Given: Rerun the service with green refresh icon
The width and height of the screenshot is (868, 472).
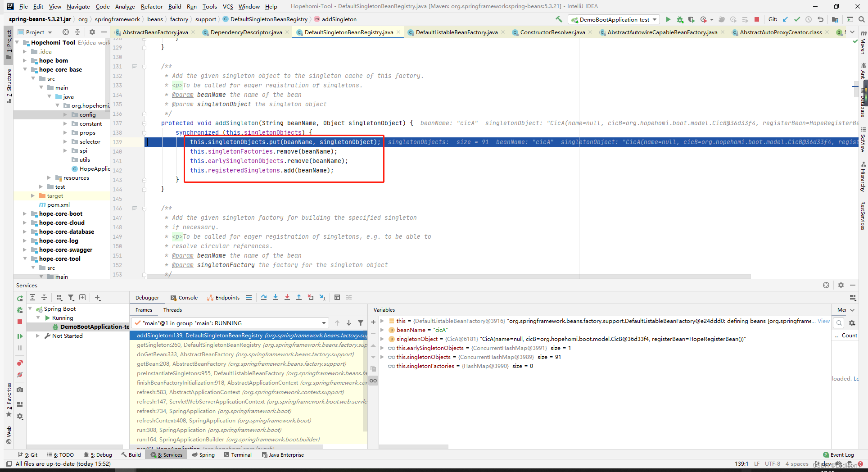Looking at the screenshot, I should pyautogui.click(x=20, y=298).
